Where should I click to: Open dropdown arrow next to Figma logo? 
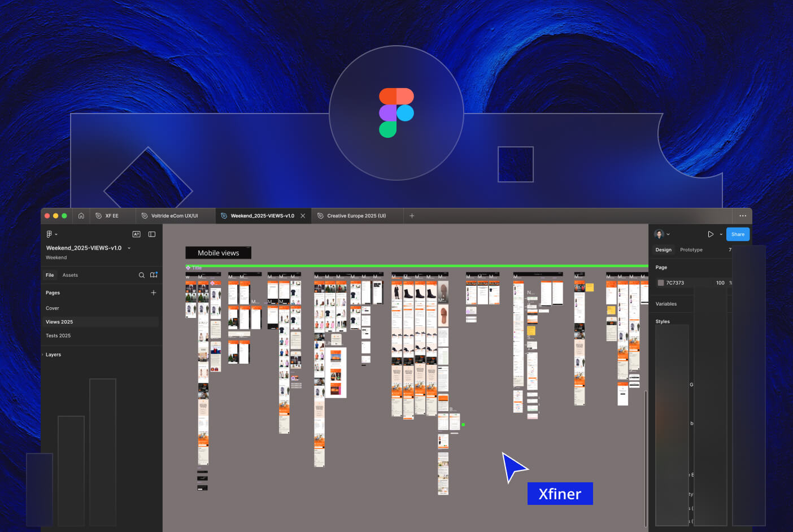coord(56,234)
